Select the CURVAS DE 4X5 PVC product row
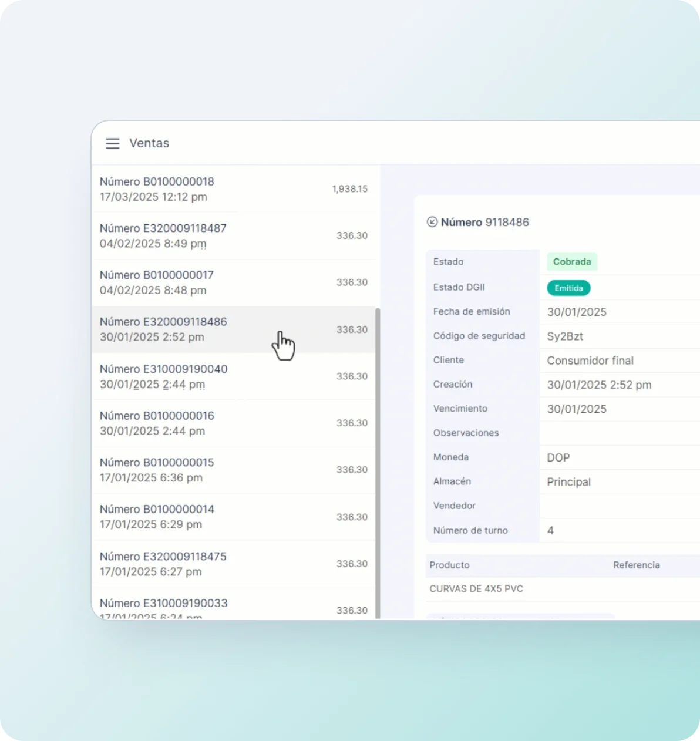Screen dimensions: 700x741 pyautogui.click(x=476, y=589)
